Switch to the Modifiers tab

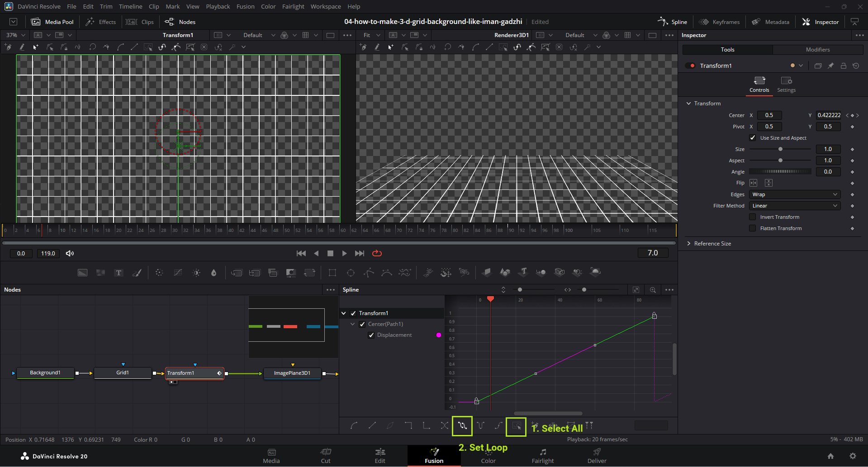coord(817,50)
